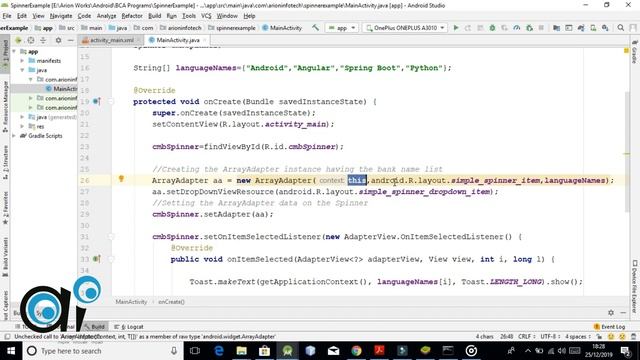Image resolution: width=640 pixels, height=360 pixels.
Task: Expand the res folder
Action: point(22,127)
